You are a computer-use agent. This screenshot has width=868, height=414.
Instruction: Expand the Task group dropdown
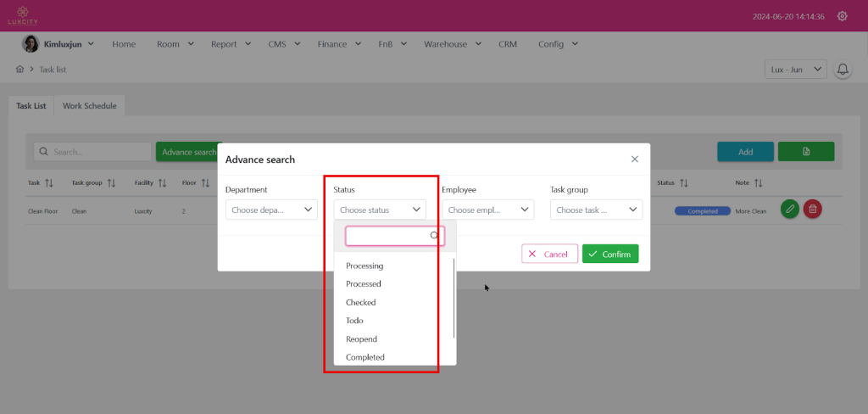coord(596,210)
